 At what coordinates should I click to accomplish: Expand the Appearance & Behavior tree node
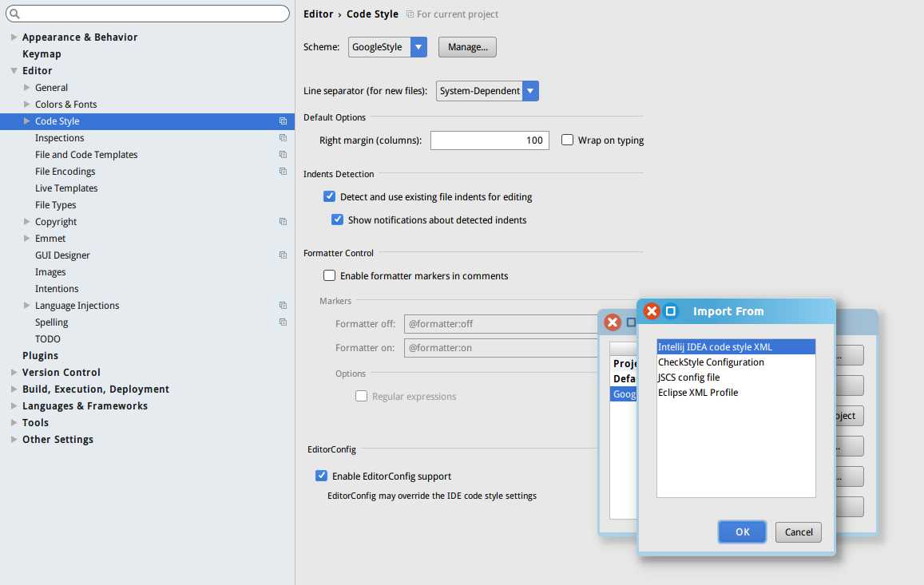(x=14, y=38)
